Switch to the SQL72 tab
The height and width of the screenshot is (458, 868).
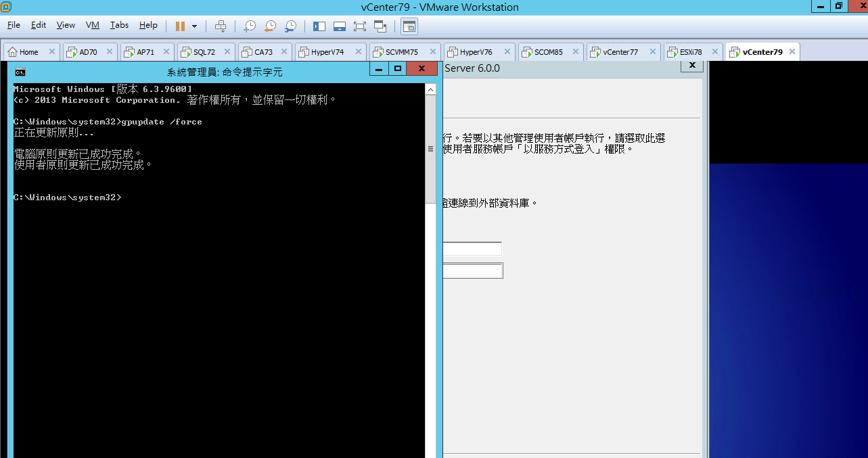204,51
